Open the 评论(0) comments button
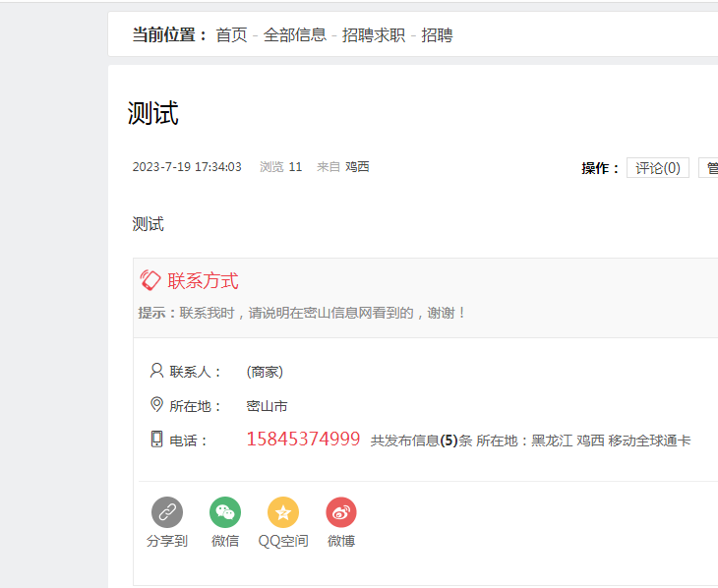Image resolution: width=718 pixels, height=588 pixels. pos(657,168)
